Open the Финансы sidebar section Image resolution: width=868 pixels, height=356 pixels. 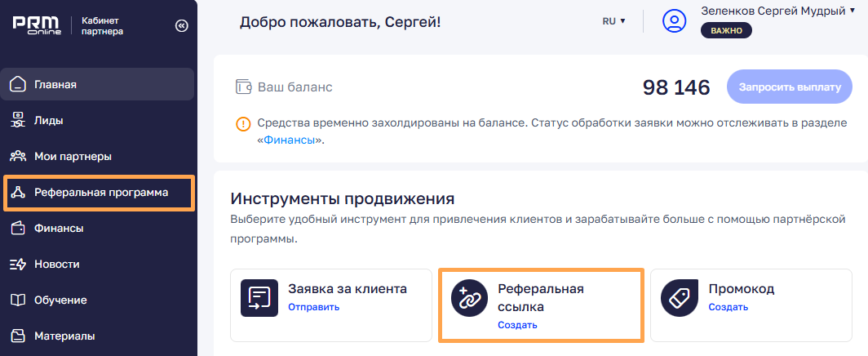(97, 228)
